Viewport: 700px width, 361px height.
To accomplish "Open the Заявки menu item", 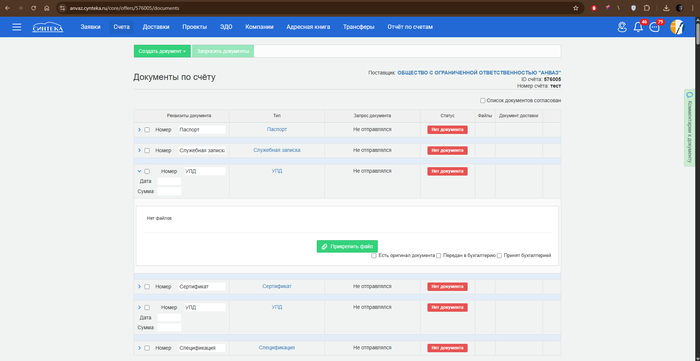I will click(90, 27).
